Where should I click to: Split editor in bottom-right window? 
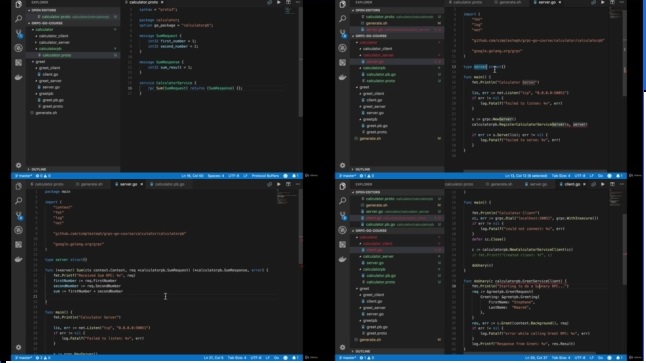pyautogui.click(x=612, y=184)
